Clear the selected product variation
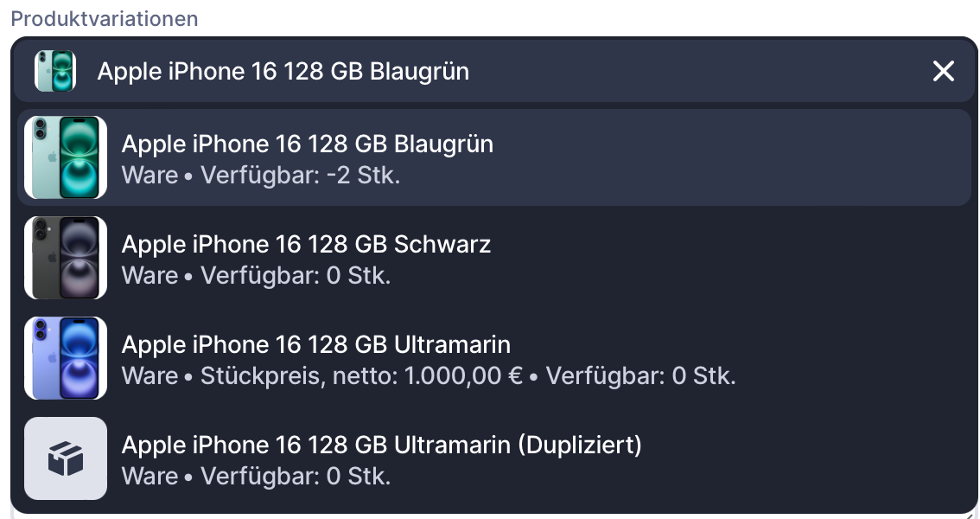This screenshot has width=980, height=519. pos(943,71)
